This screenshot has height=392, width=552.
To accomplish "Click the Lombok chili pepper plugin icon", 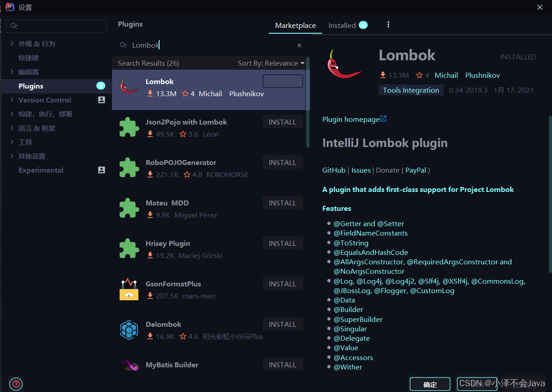I will point(129,87).
